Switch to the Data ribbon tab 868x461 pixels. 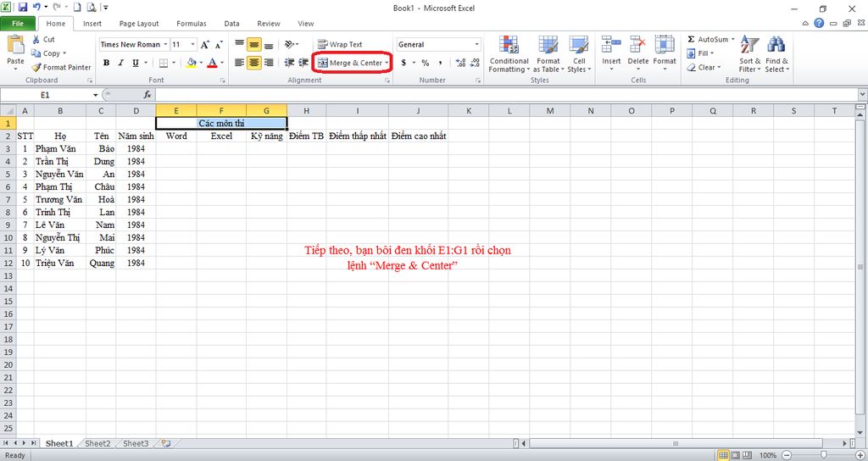[x=232, y=24]
